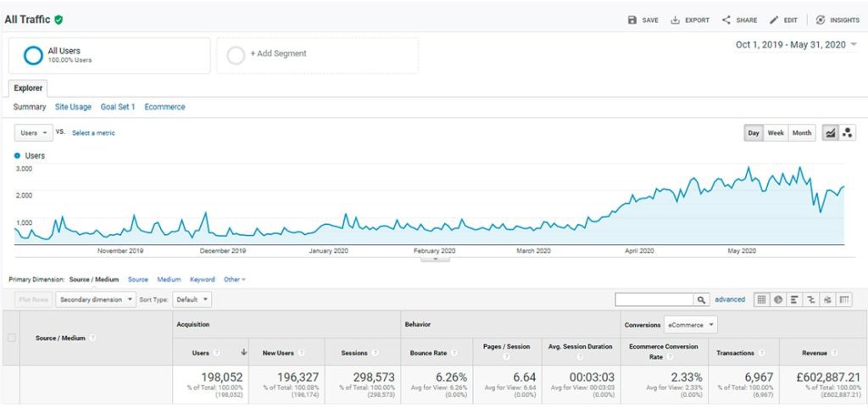Set graph interval to Month
868x408 pixels.
click(x=802, y=133)
